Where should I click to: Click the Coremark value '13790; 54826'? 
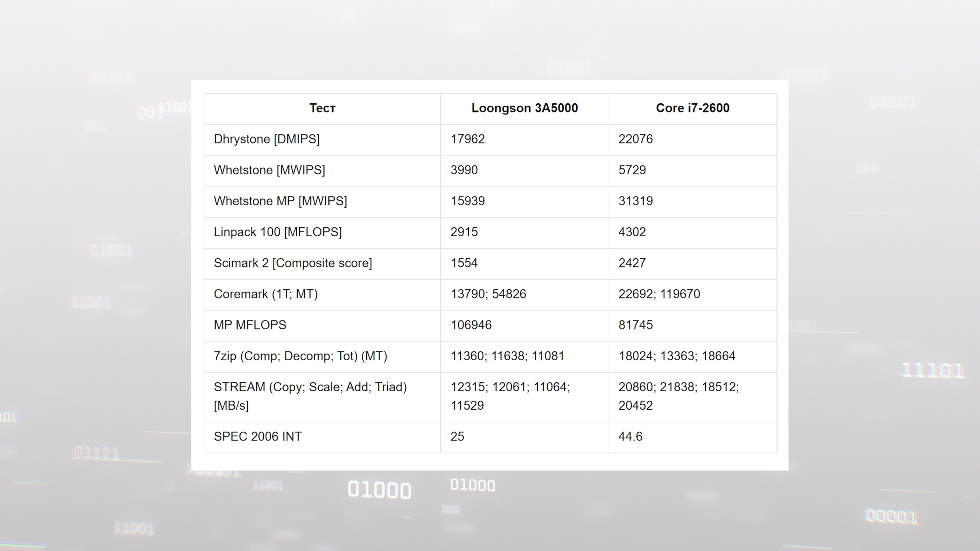click(x=488, y=294)
